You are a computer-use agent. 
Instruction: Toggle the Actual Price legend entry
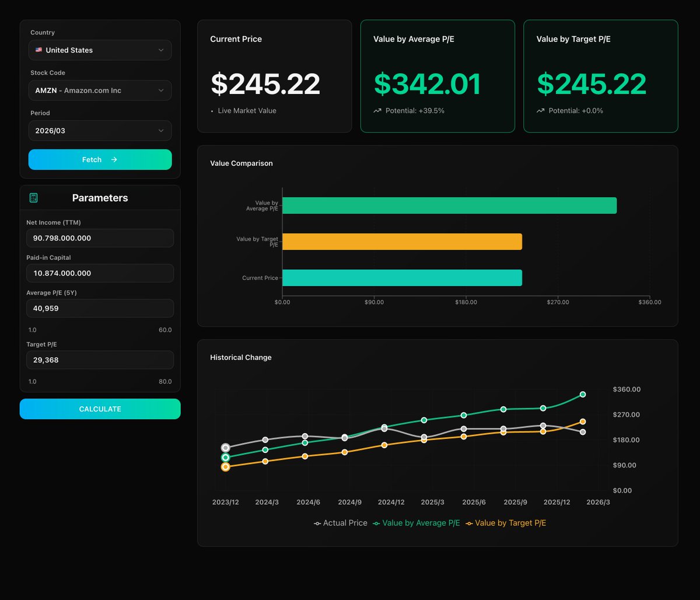click(341, 523)
